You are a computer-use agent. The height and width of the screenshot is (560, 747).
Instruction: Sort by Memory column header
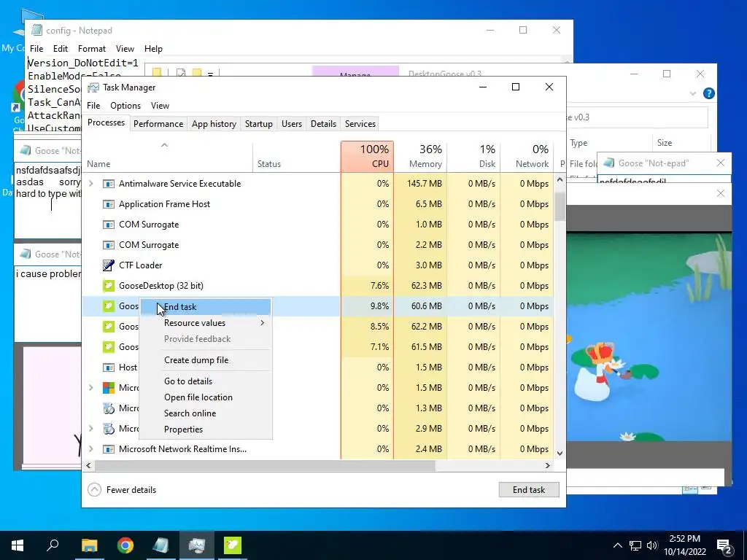(x=420, y=157)
